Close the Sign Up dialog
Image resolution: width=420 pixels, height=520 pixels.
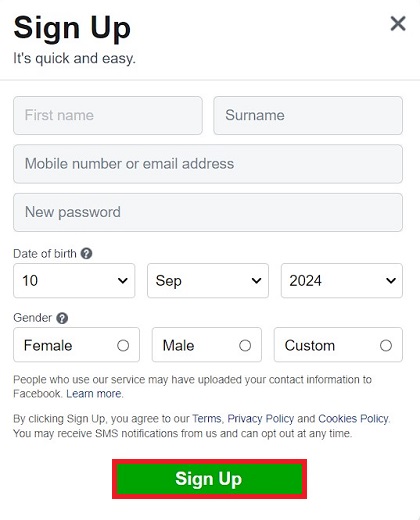[398, 24]
